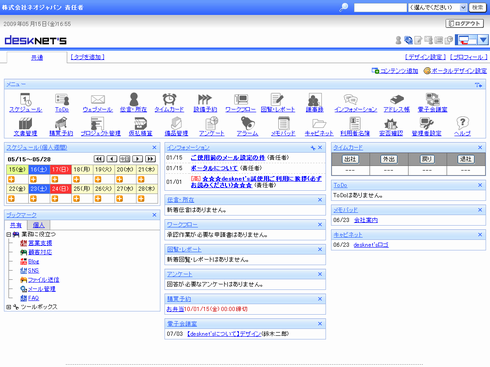This screenshot has height=367, width=490.
Task: Open the ポータルについて information link
Action: coord(214,168)
